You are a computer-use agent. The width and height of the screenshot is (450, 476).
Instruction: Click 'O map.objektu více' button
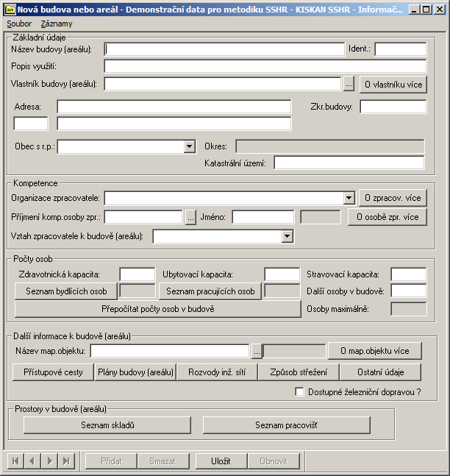pos(375,351)
